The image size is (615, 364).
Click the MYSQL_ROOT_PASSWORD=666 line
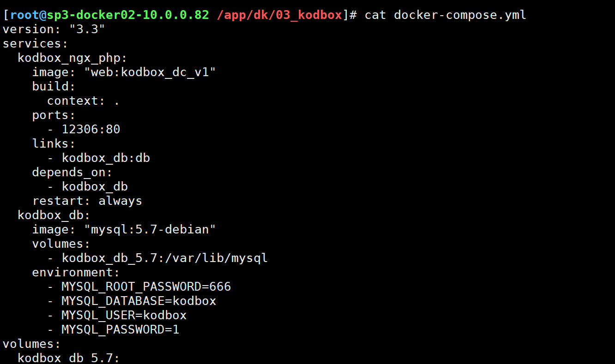[146, 287]
